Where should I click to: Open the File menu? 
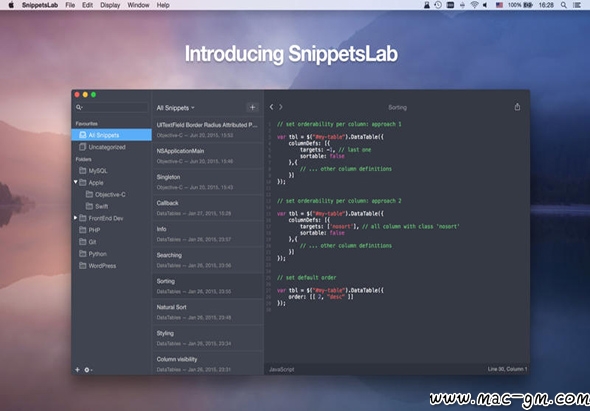point(70,5)
